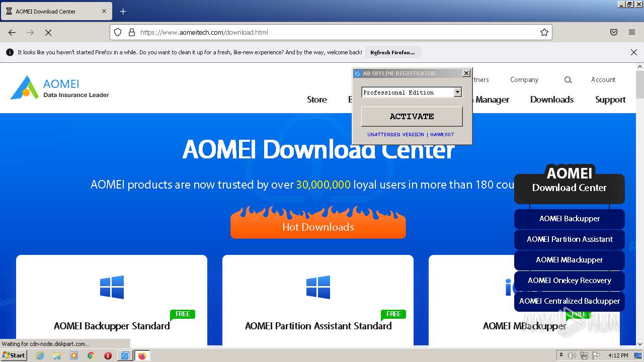Image resolution: width=644 pixels, height=362 pixels.
Task: Open the Edition dropdown in AB Offline Registrator
Action: [457, 92]
